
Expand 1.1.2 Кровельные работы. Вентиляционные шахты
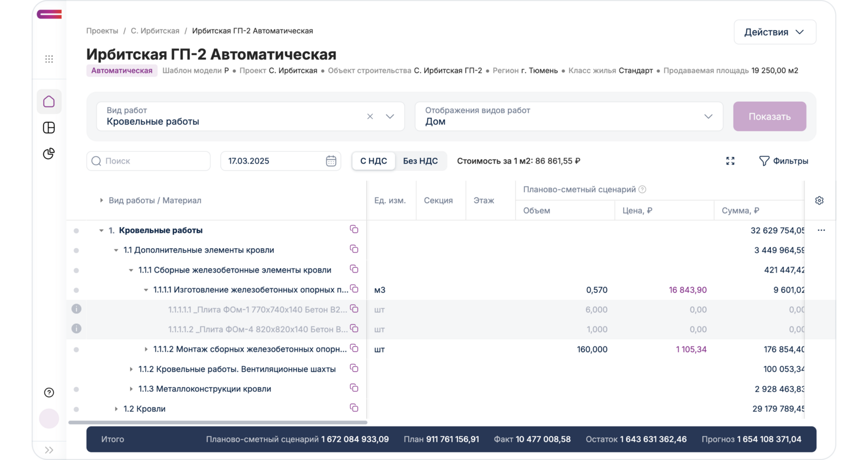(131, 369)
